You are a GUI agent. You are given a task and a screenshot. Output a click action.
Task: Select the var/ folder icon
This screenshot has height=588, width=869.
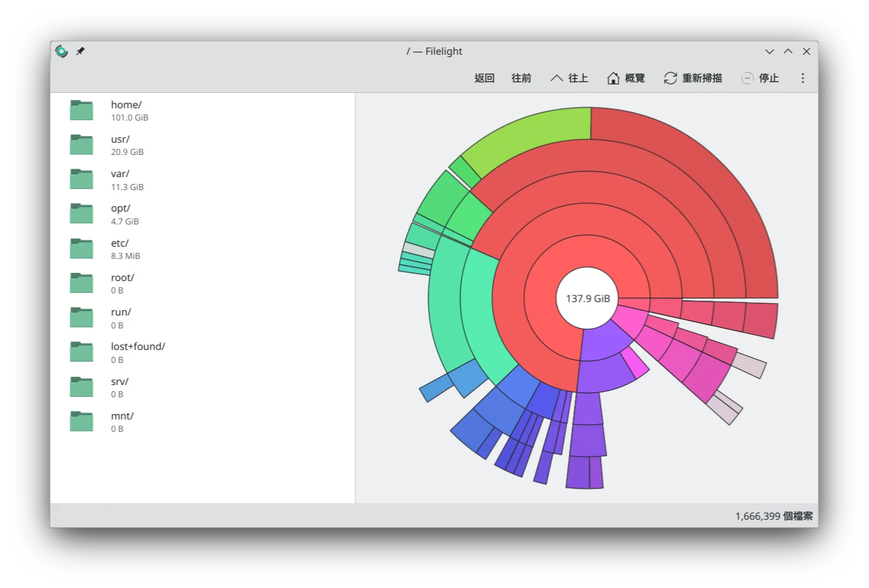pos(81,180)
